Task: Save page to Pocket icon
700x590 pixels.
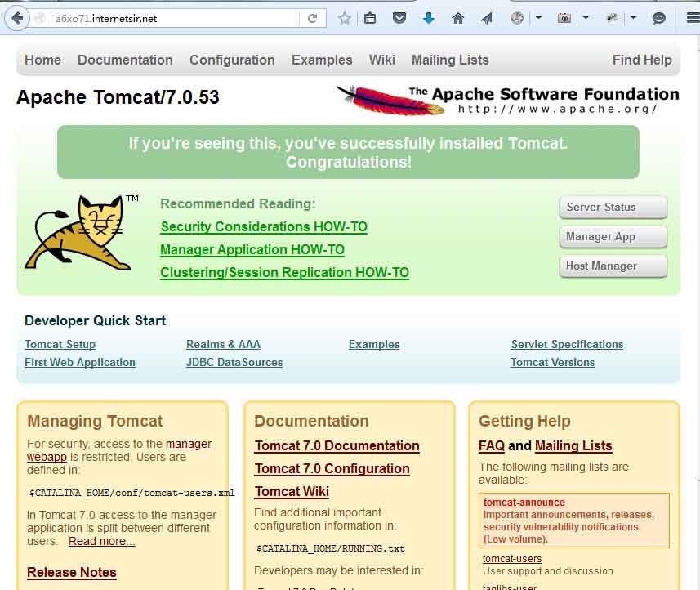Action: 399,18
